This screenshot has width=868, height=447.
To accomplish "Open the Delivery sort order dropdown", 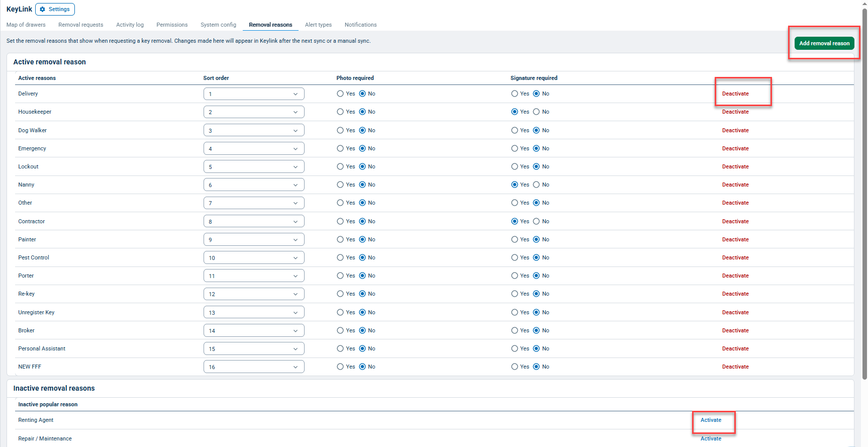I will (x=254, y=94).
